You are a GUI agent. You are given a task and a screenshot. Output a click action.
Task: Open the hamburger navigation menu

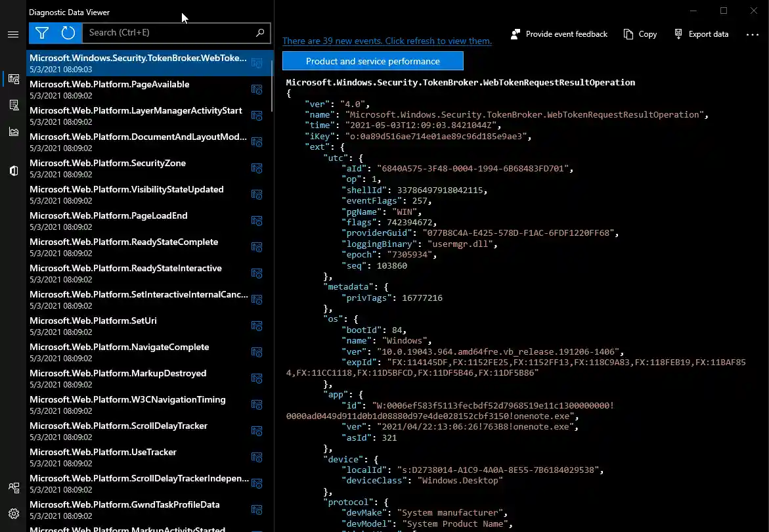coord(13,34)
